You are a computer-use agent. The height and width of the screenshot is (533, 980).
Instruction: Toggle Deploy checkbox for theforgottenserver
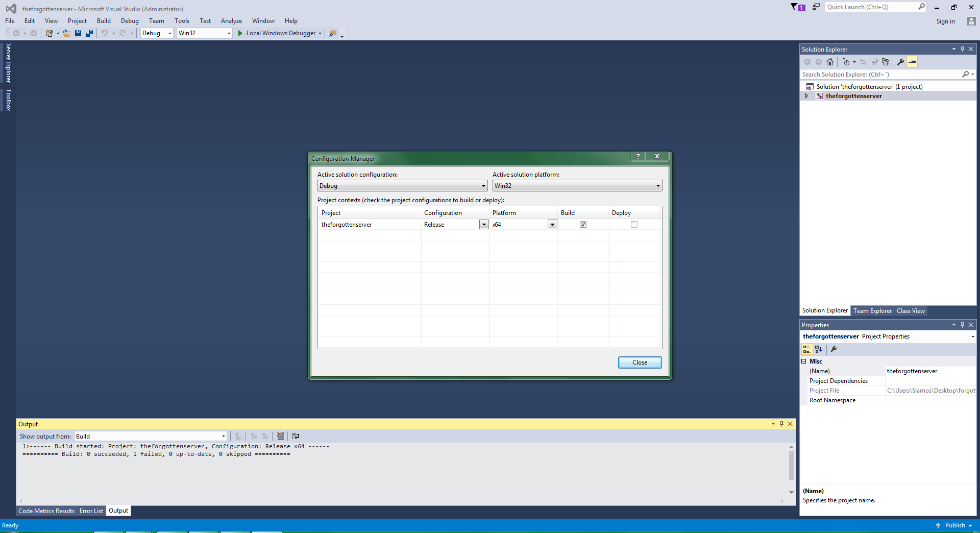(634, 225)
